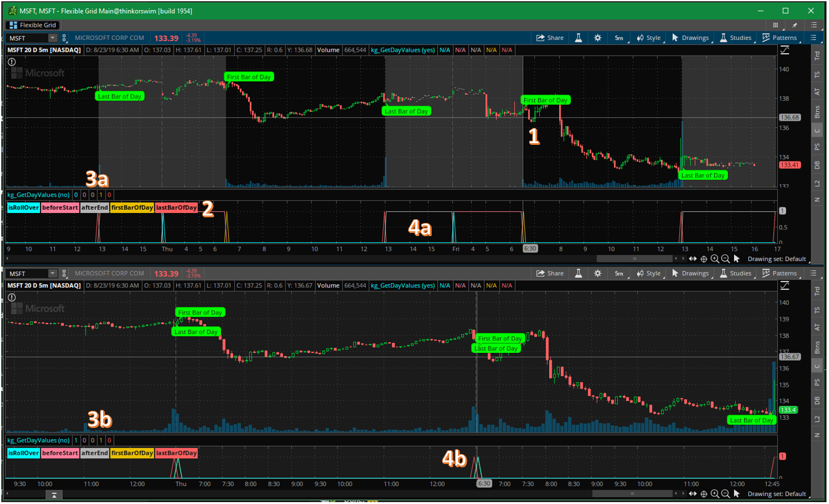Open the 5m timeframe dropdown, upper chart
Image resolution: width=829 pixels, height=504 pixels.
point(618,38)
